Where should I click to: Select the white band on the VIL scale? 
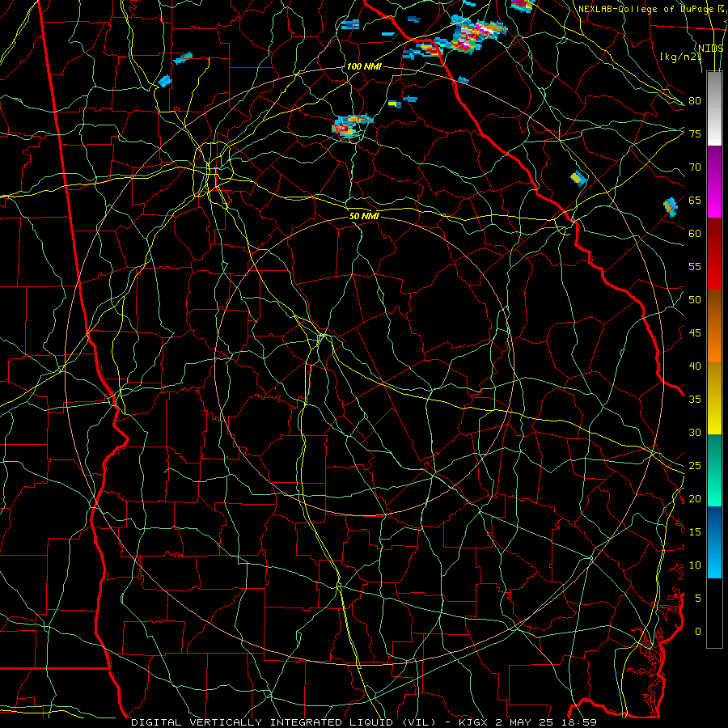click(714, 109)
